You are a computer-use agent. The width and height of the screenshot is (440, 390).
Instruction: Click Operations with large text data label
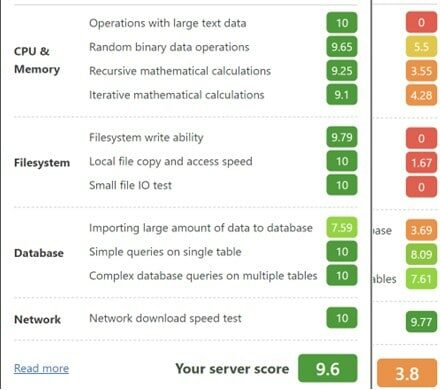(168, 23)
